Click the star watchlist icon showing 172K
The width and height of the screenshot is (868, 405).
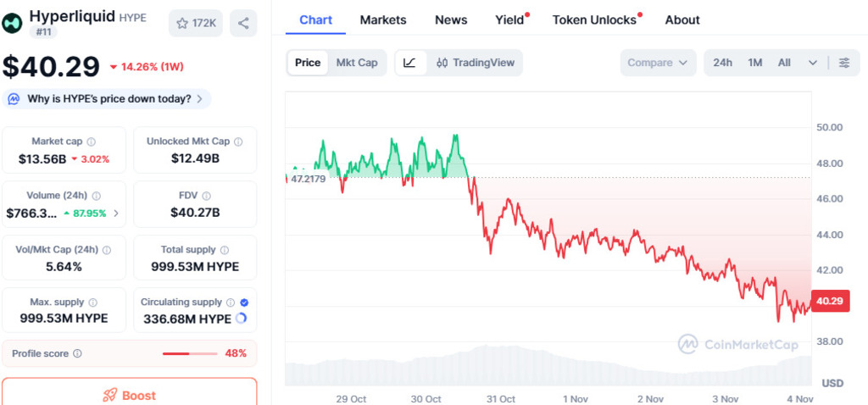(x=195, y=23)
